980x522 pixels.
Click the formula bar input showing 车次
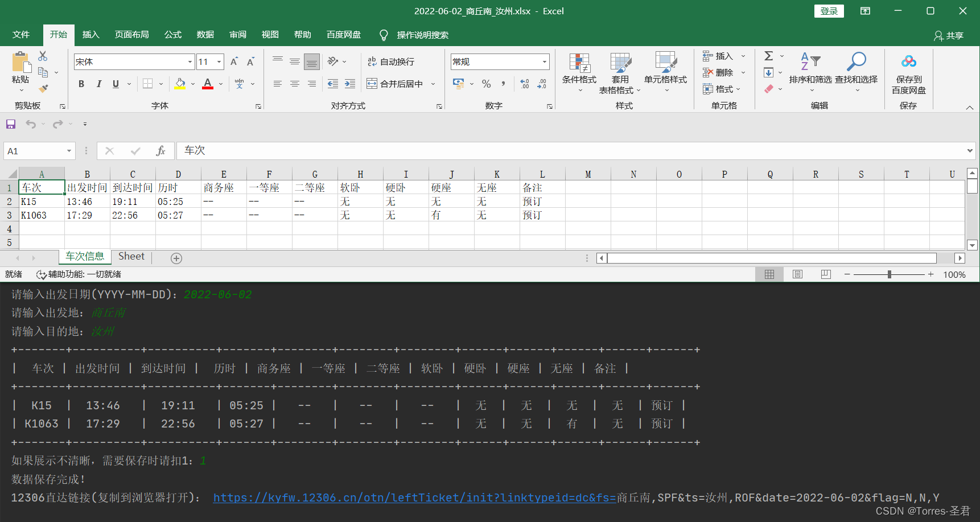click(x=570, y=151)
